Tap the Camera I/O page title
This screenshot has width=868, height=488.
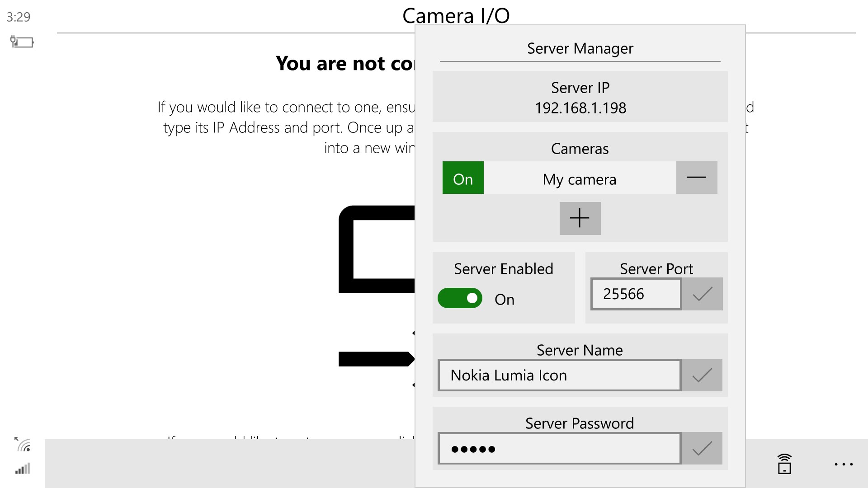click(456, 16)
